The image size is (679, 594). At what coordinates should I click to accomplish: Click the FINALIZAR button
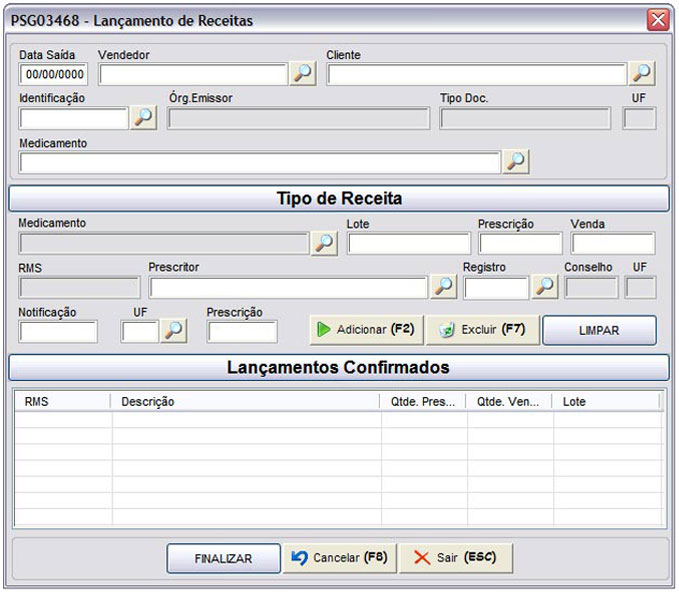pyautogui.click(x=223, y=558)
